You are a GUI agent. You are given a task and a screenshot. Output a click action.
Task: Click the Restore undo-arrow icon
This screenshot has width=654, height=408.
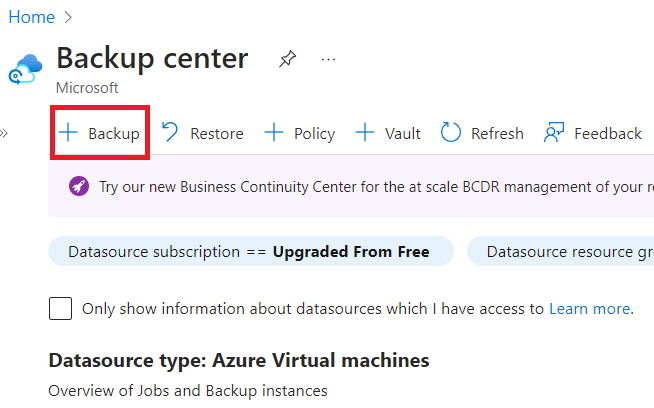pos(171,133)
